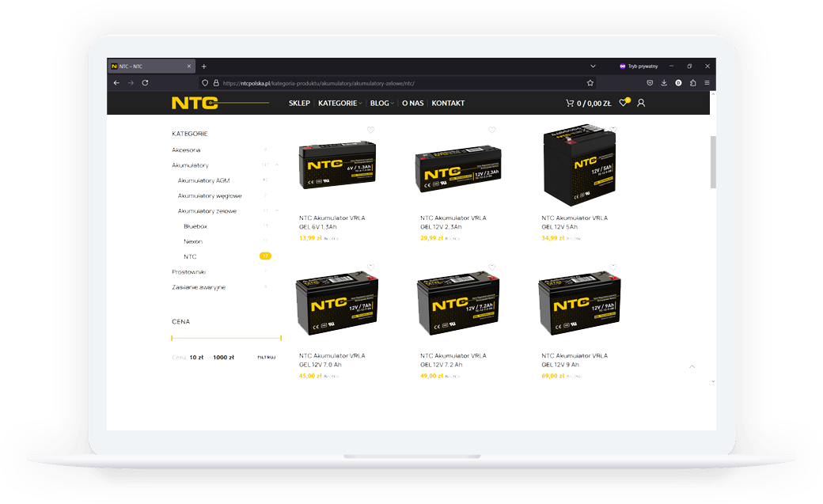Click the browser forward arrow
Screen dimensions: 823x504
tap(131, 83)
